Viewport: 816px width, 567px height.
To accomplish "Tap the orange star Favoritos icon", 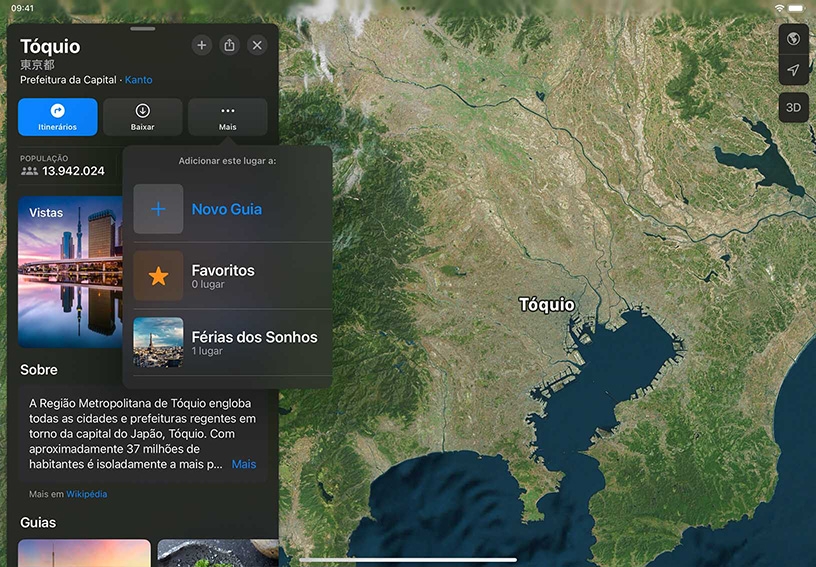I will [158, 276].
